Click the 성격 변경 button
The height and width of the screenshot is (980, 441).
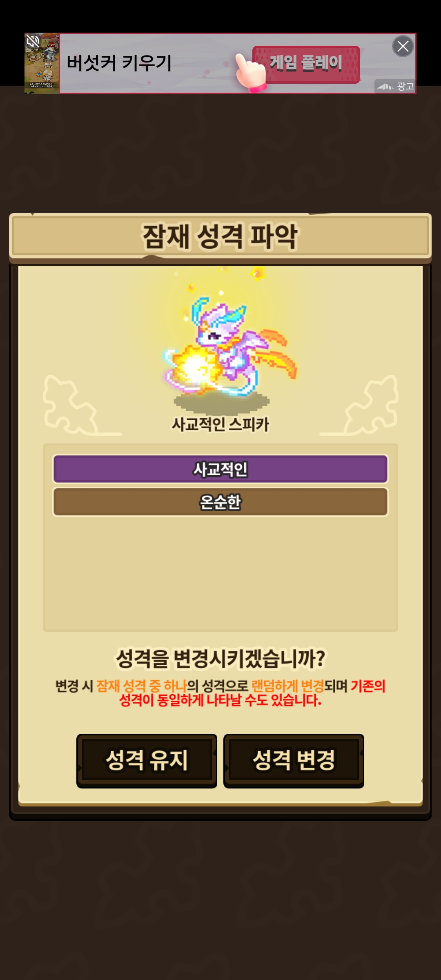[294, 761]
